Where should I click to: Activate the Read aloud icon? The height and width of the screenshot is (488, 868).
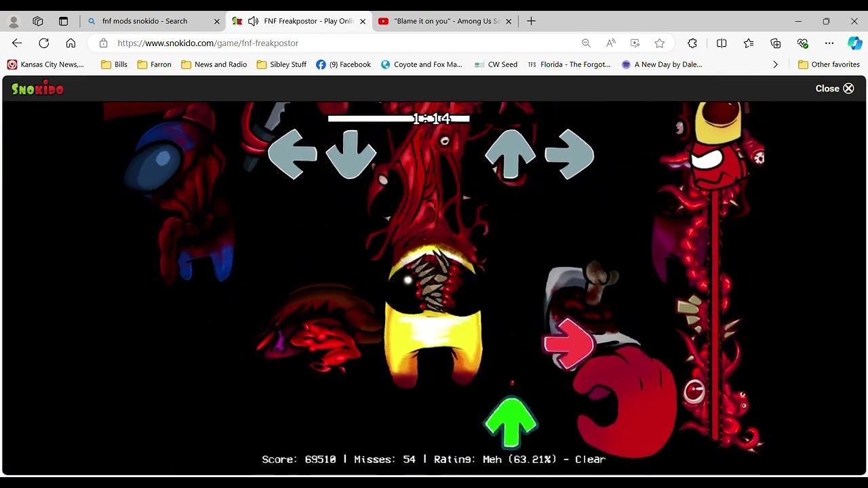click(x=611, y=43)
